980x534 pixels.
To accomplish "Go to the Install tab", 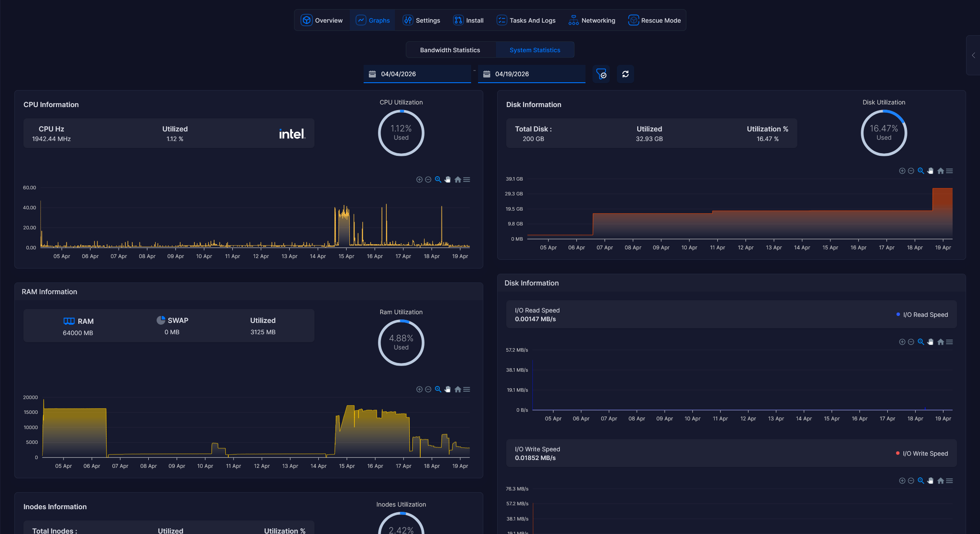I will 468,20.
